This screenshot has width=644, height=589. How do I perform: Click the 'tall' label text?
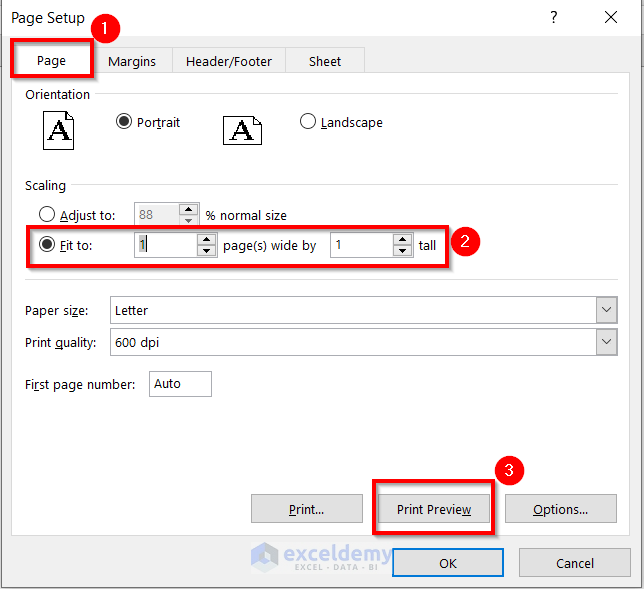pos(427,245)
